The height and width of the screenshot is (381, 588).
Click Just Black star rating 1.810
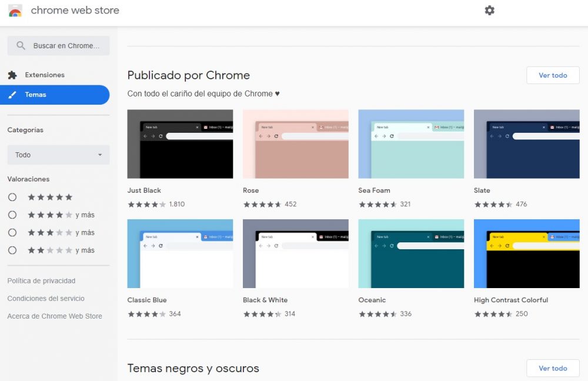[156, 205]
